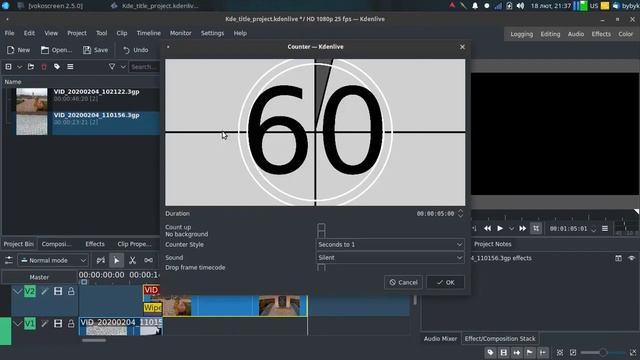The width and height of the screenshot is (640, 360).
Task: Click the notification bell in system tray
Action: pyautogui.click(x=475, y=6)
